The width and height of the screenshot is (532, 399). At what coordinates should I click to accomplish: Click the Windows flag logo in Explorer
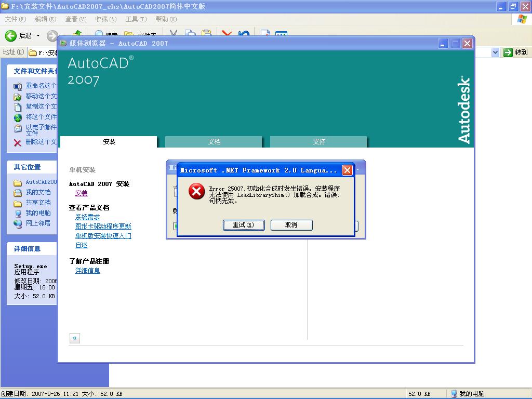click(522, 19)
